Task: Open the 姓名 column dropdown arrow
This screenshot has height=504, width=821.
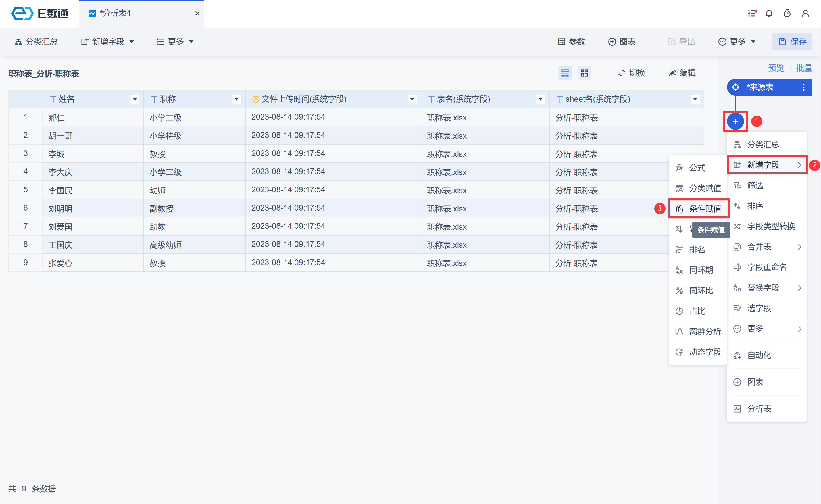Action: click(x=135, y=99)
